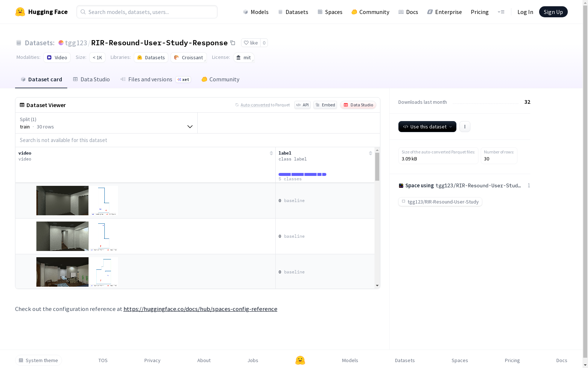
Task: Click the Croissant library tag
Action: point(189,57)
